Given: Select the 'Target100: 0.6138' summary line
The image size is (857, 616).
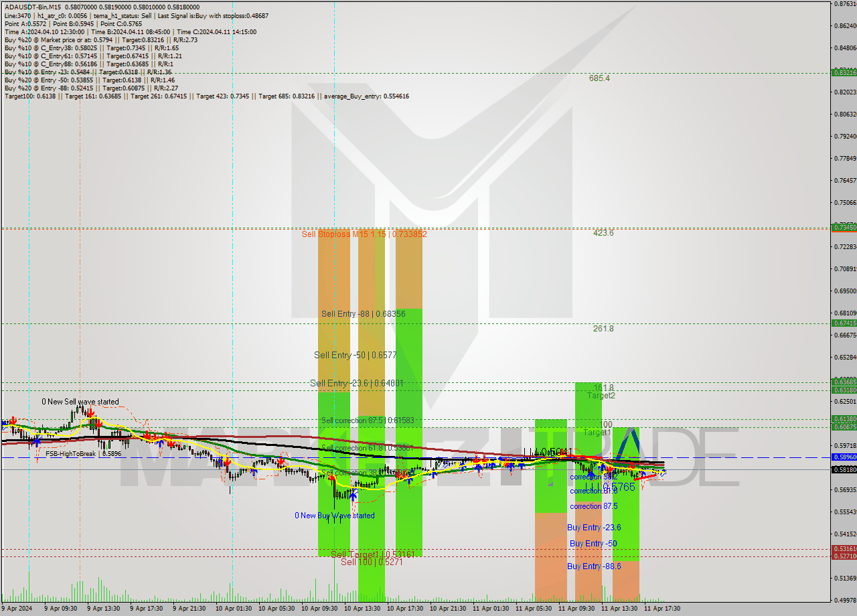Looking at the screenshot, I should (206, 96).
